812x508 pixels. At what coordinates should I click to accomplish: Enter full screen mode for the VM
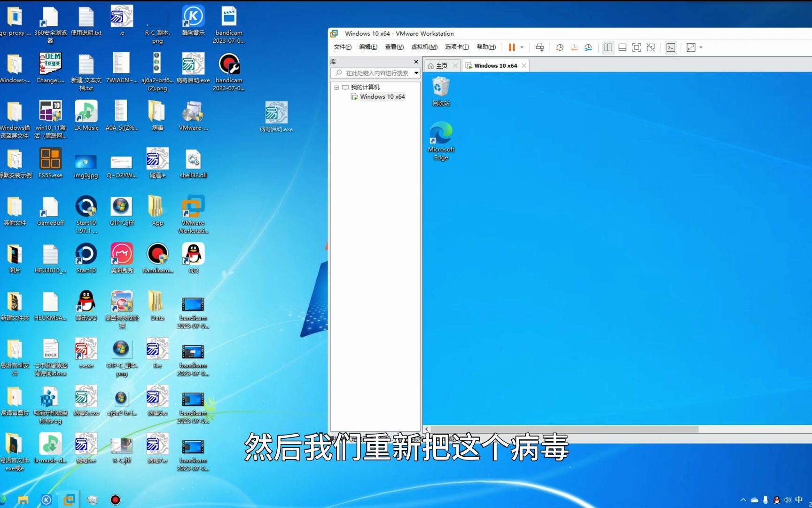[636, 47]
